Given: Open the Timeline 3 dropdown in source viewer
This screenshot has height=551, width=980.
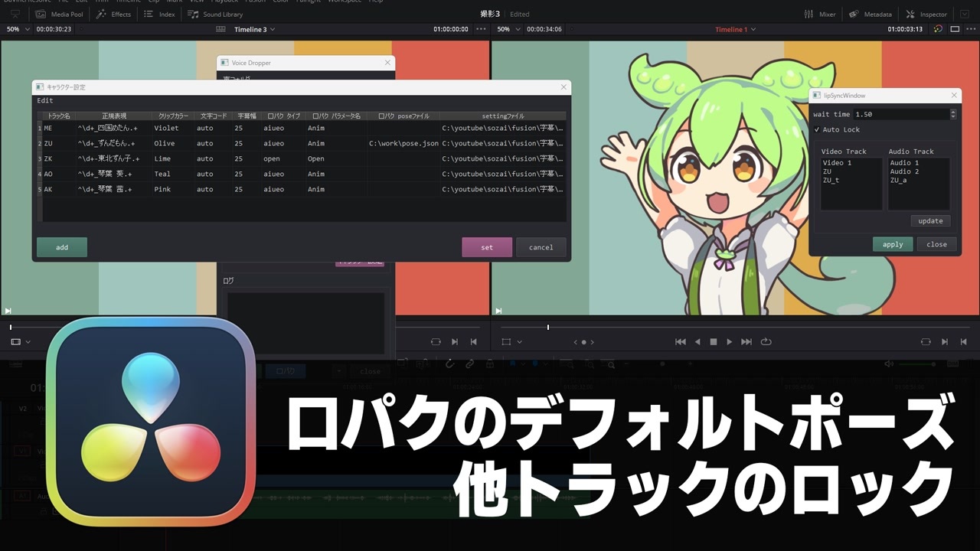Looking at the screenshot, I should coord(254,29).
